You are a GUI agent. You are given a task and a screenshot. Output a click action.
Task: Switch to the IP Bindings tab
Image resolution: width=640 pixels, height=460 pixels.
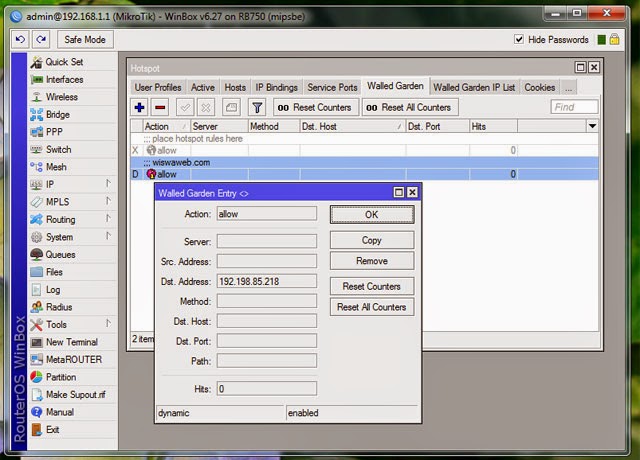tap(277, 88)
